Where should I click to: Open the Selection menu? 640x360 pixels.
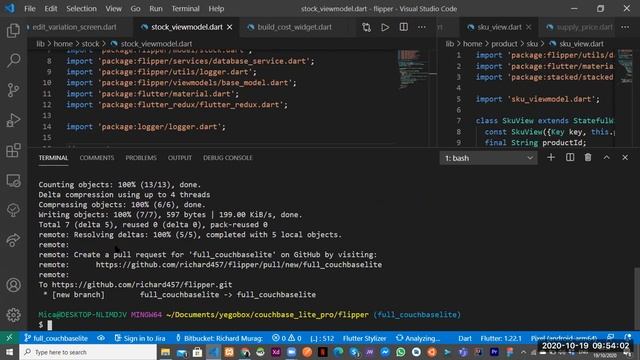(81, 9)
